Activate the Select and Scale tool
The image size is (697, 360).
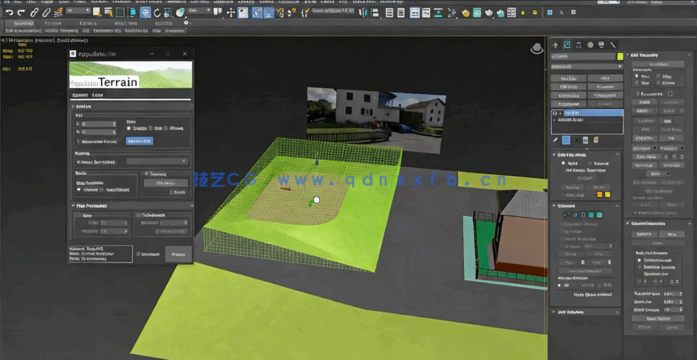pyautogui.click(x=168, y=12)
